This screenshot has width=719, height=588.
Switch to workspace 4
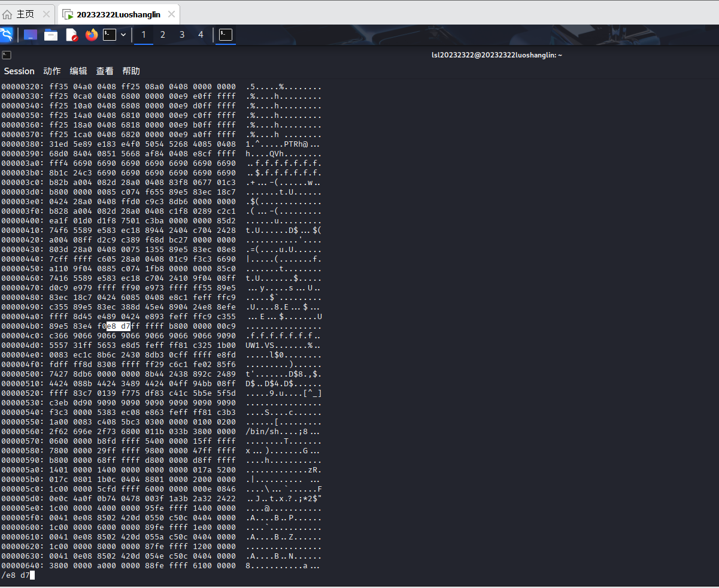201,35
